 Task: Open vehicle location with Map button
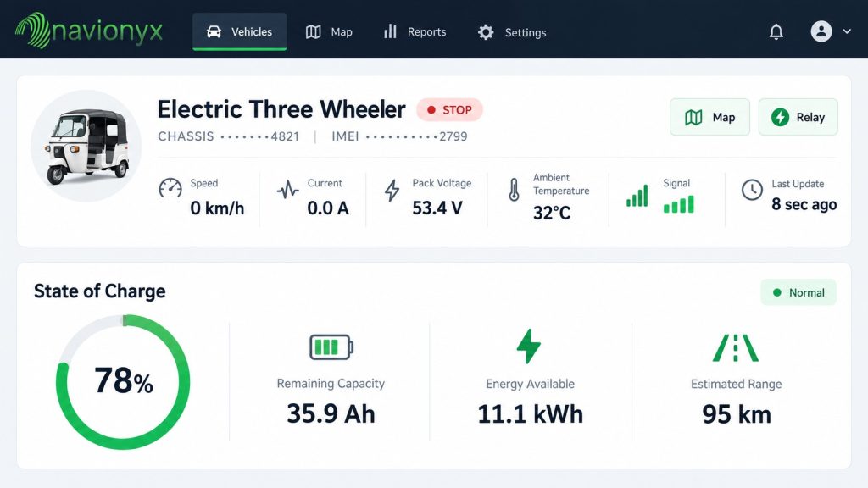pos(709,117)
